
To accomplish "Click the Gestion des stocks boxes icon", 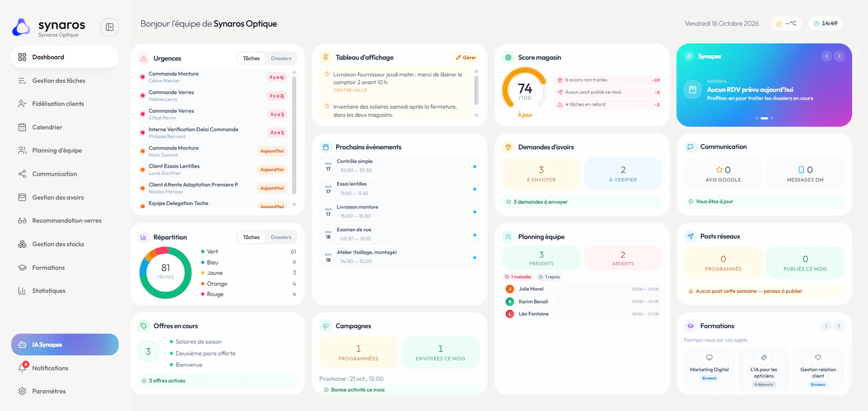I will click(x=22, y=244).
